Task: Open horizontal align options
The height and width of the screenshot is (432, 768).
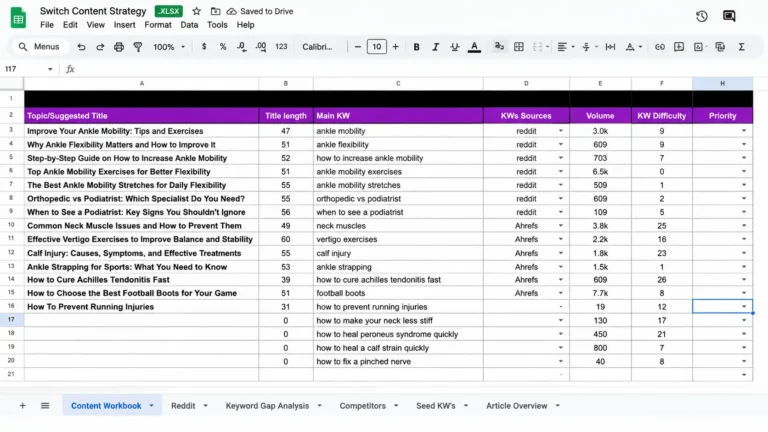Action: [x=565, y=47]
